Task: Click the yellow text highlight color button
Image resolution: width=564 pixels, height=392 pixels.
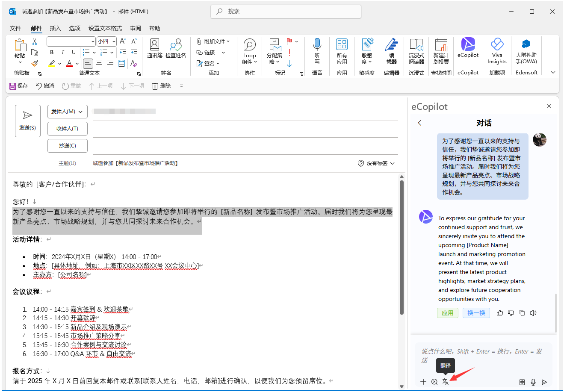Action: 52,64
